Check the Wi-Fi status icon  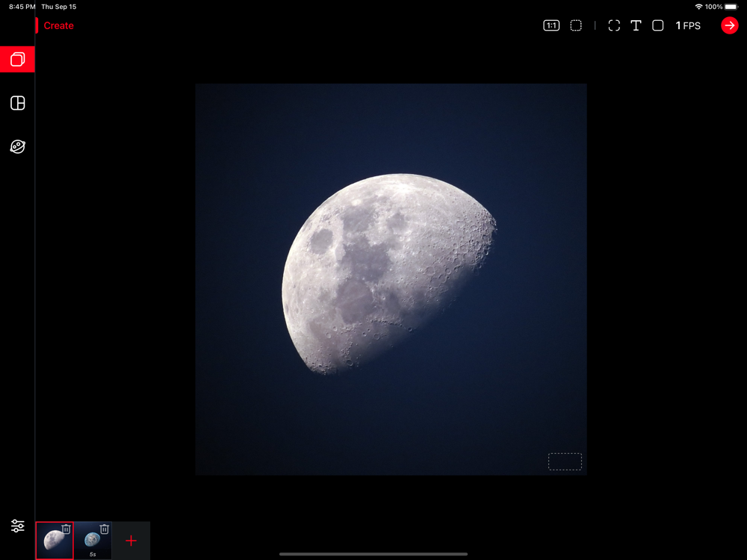[x=698, y=7]
